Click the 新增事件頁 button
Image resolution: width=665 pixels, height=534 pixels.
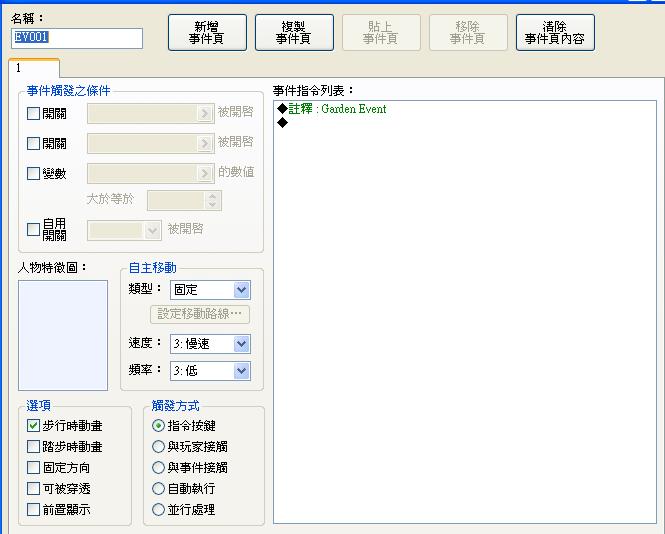[x=207, y=33]
